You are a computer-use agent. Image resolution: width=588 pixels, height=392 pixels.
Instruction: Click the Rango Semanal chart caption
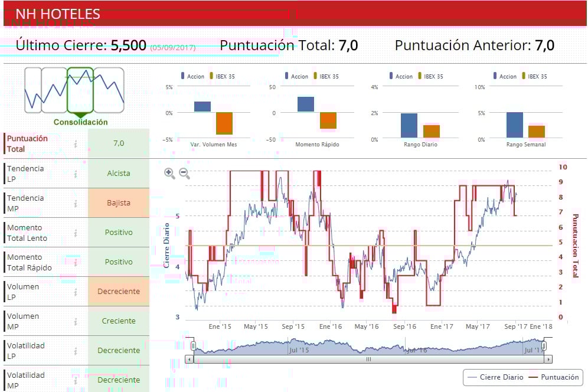[526, 145]
